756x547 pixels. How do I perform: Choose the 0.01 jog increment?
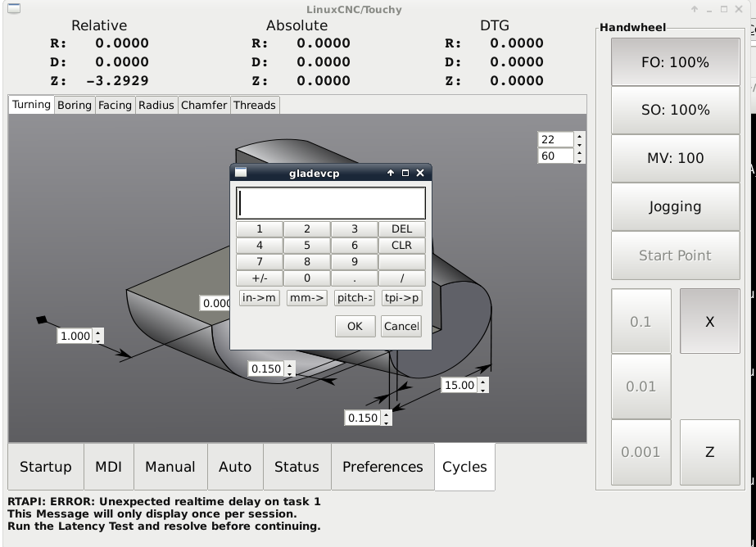(x=641, y=387)
